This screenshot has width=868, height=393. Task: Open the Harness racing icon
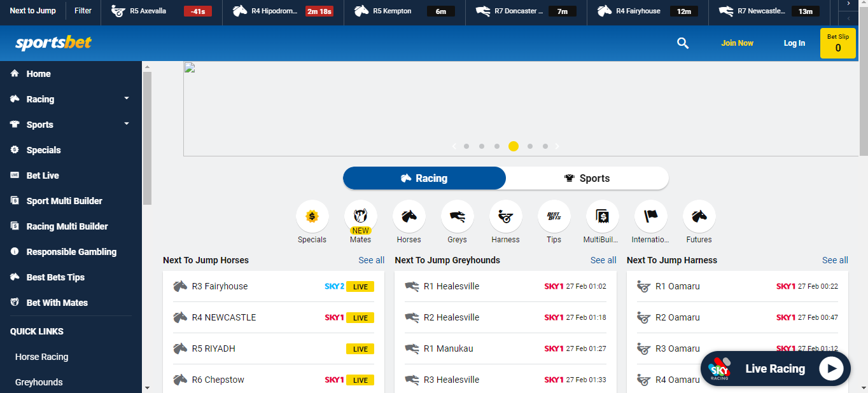coord(505,217)
